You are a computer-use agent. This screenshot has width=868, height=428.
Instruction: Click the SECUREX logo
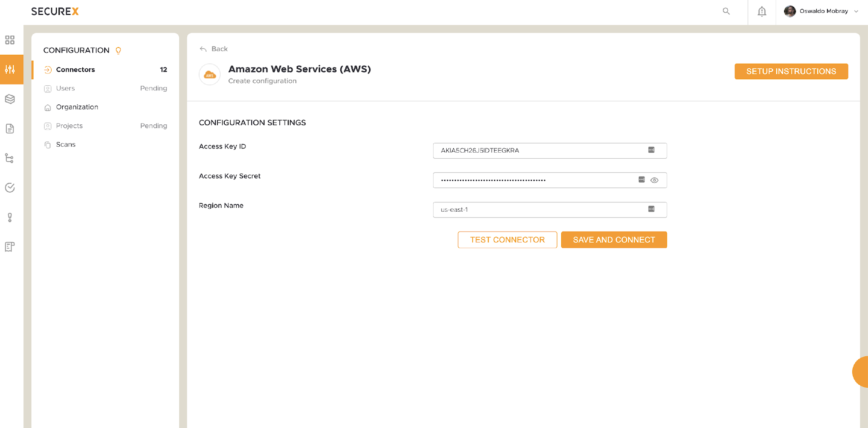coord(55,11)
